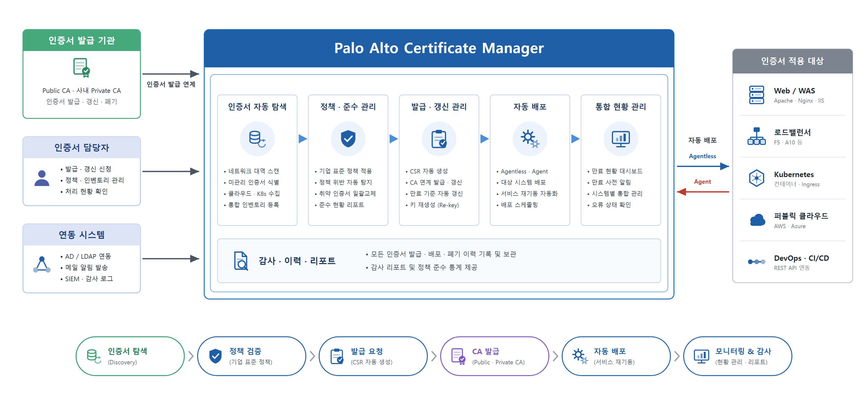Click the chevron before 모니터링 & 감사 pill
The height and width of the screenshot is (397, 868).
(x=677, y=356)
